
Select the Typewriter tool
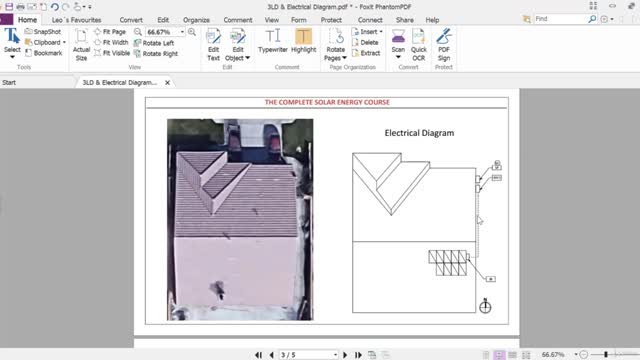click(273, 41)
